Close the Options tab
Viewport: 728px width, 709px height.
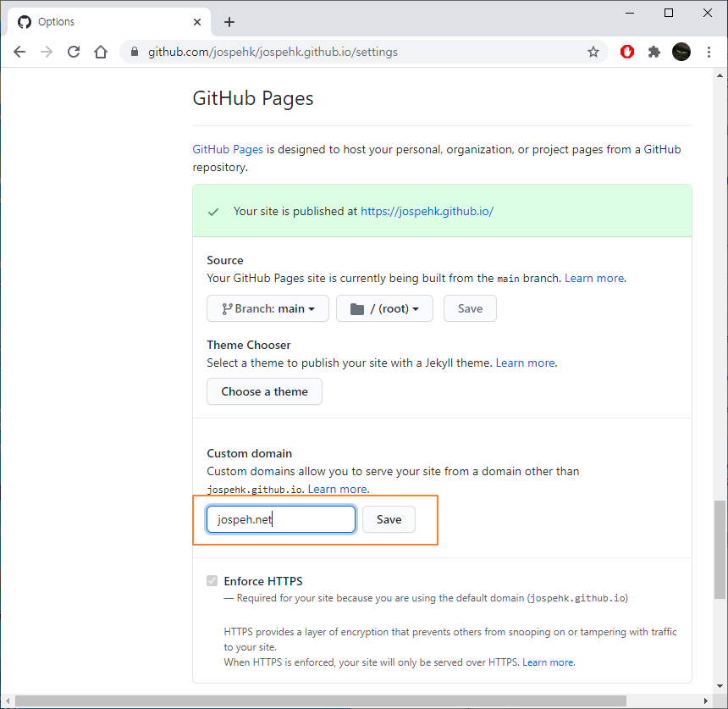tap(197, 22)
